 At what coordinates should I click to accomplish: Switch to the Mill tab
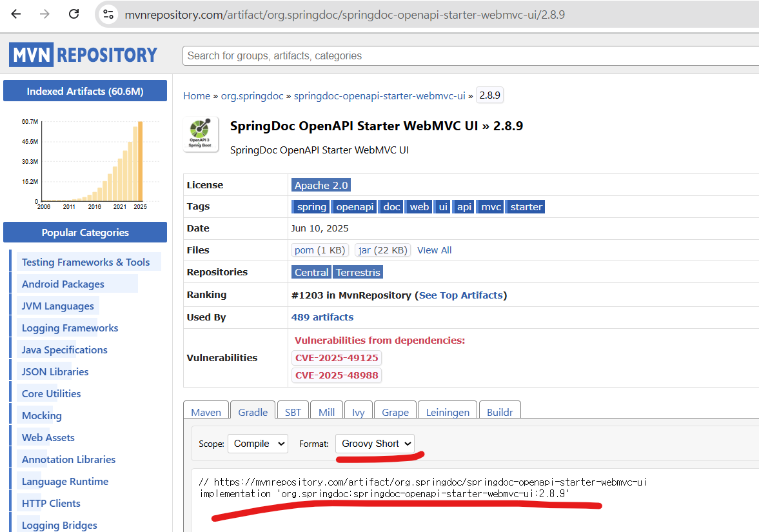coord(327,412)
